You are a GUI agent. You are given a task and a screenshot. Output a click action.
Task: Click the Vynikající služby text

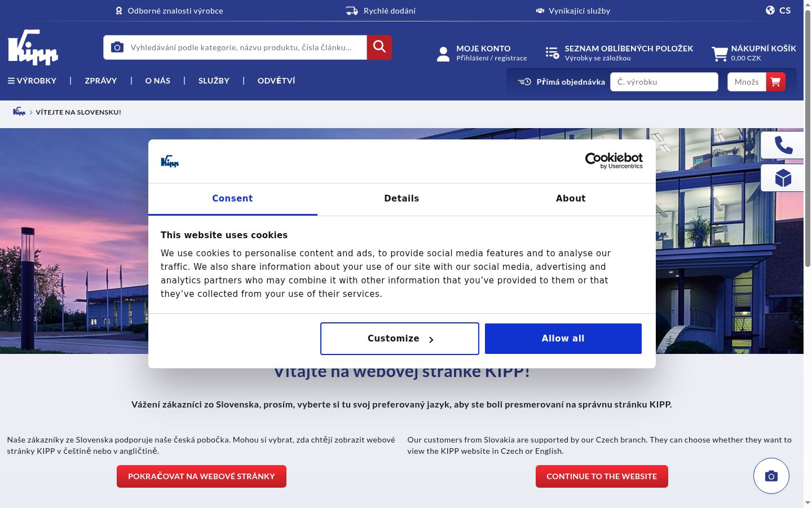coord(580,11)
